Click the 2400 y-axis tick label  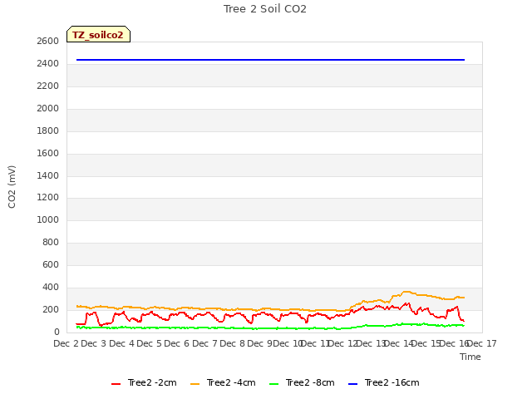tap(48, 63)
